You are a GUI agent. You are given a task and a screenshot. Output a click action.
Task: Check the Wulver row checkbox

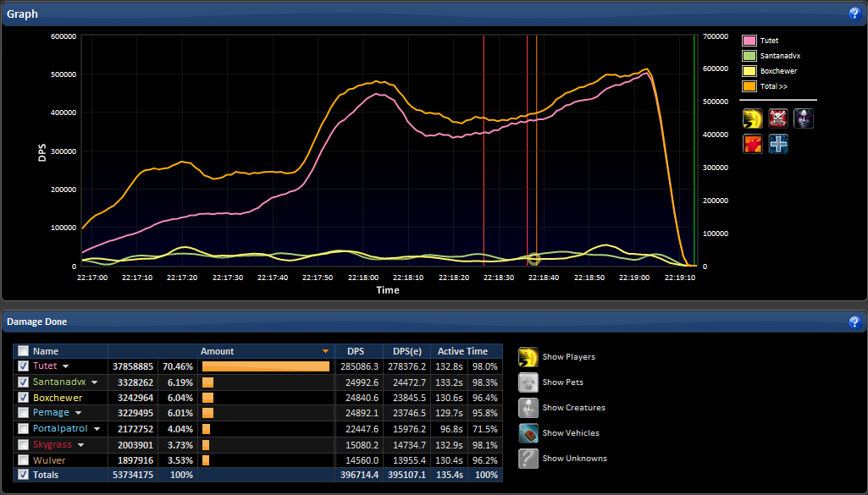[23, 460]
